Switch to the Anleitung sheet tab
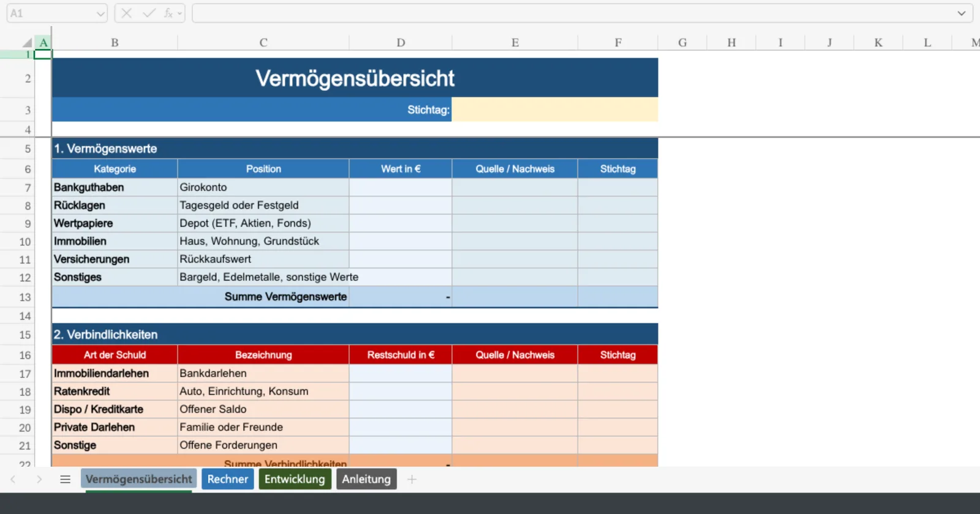The width and height of the screenshot is (980, 514). pos(366,479)
